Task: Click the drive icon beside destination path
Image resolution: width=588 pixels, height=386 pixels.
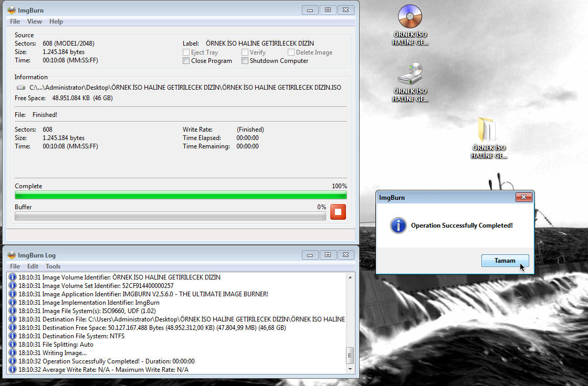Action: (x=21, y=88)
